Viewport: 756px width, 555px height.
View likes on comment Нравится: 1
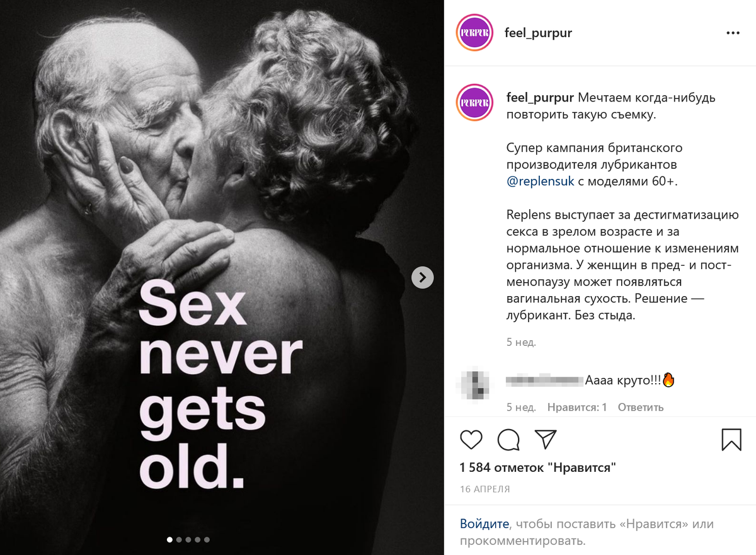tap(577, 407)
